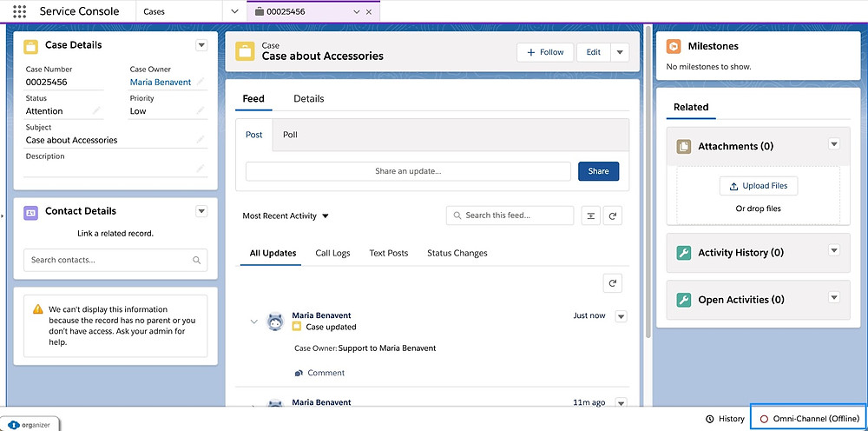Click the search magnifier in contacts field
Image resolution: width=868 pixels, height=431 pixels.
(x=196, y=260)
